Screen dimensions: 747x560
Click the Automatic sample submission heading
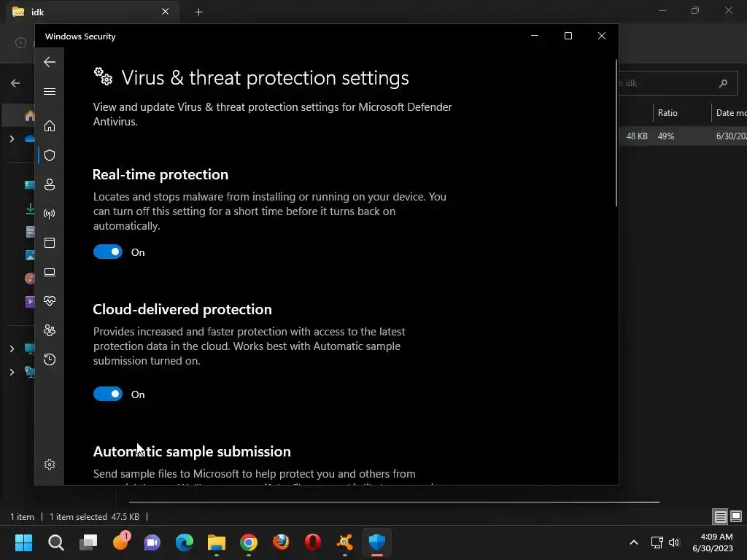coord(192,451)
